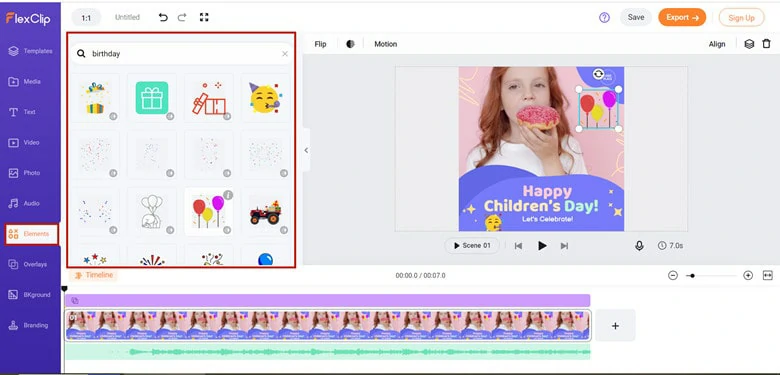
Task: Click the Sign Up button
Action: (741, 18)
